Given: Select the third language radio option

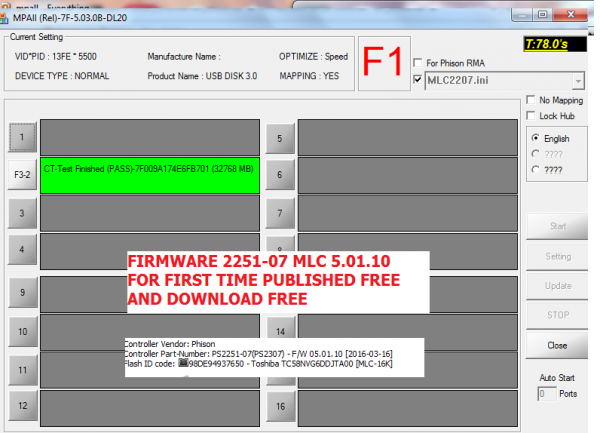Looking at the screenshot, I should point(536,169).
